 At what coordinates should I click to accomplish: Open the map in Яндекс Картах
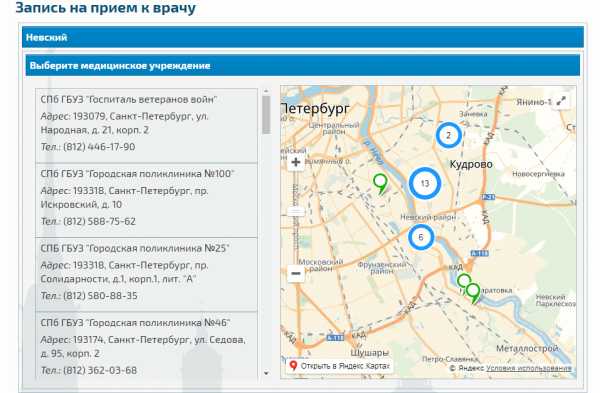click(340, 366)
